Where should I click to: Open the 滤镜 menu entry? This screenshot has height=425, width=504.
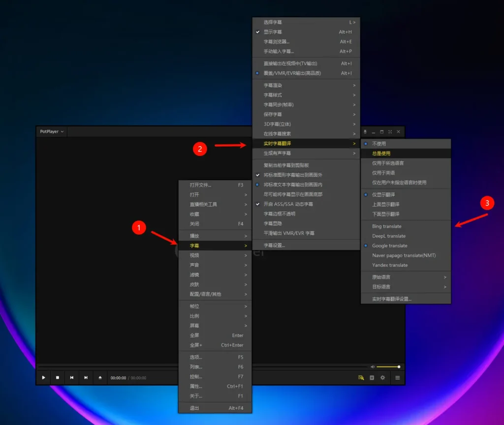[215, 274]
